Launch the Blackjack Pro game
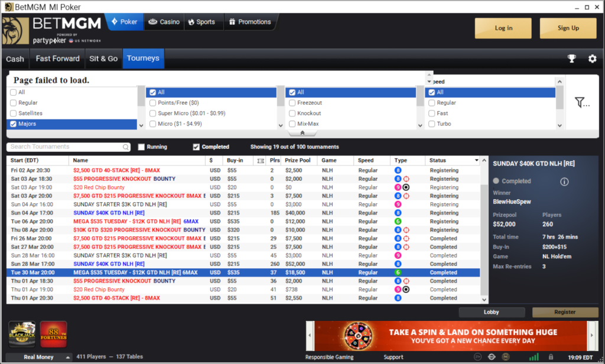 click(22, 334)
